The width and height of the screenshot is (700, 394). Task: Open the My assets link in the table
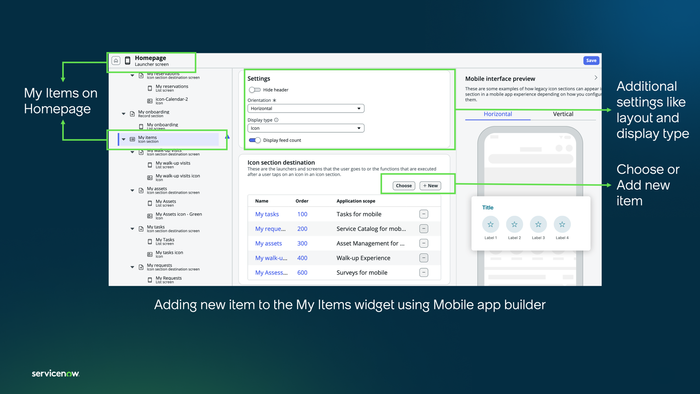268,244
